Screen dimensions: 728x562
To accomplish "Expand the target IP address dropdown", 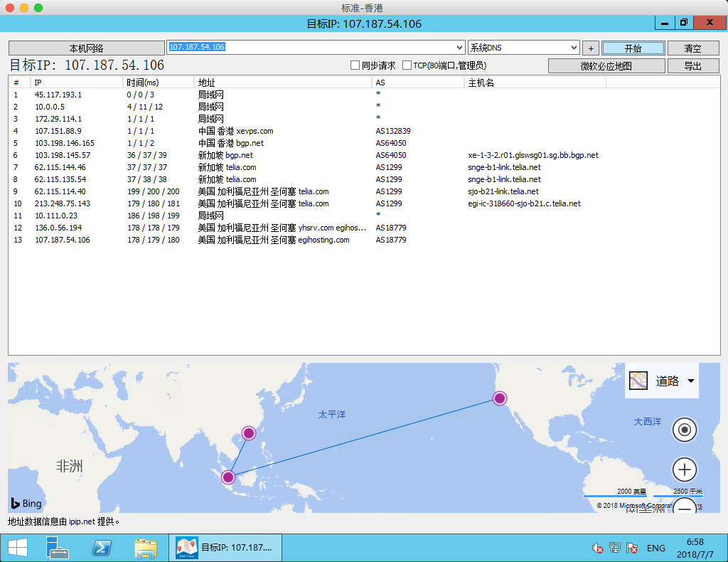I will [x=459, y=48].
